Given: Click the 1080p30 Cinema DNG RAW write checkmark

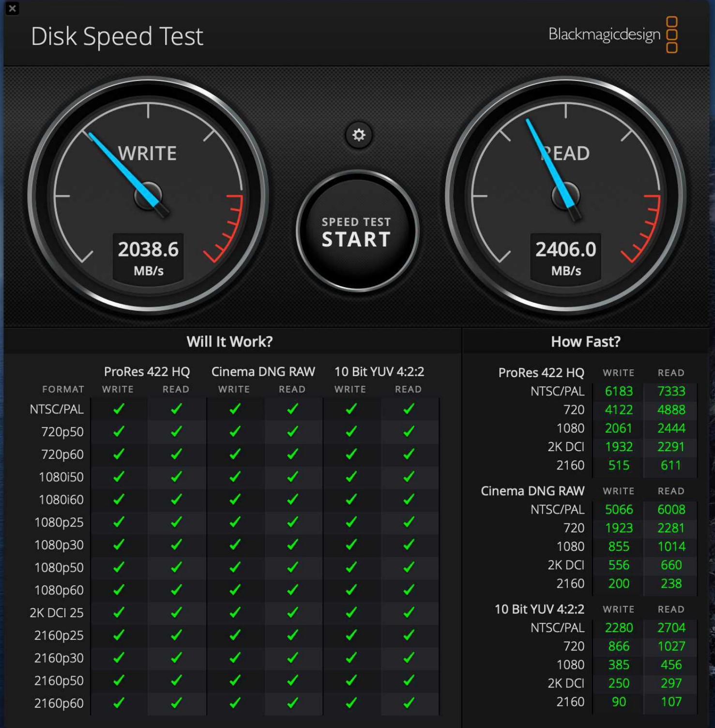Looking at the screenshot, I should click(235, 545).
